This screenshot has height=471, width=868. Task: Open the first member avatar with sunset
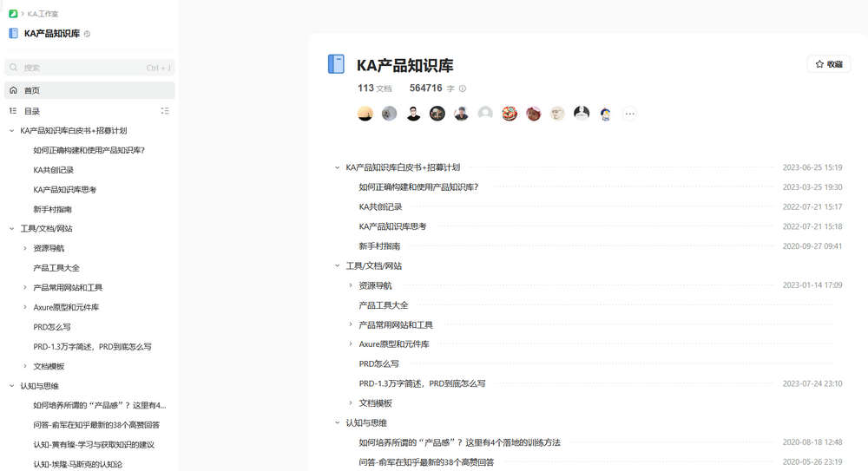click(365, 114)
